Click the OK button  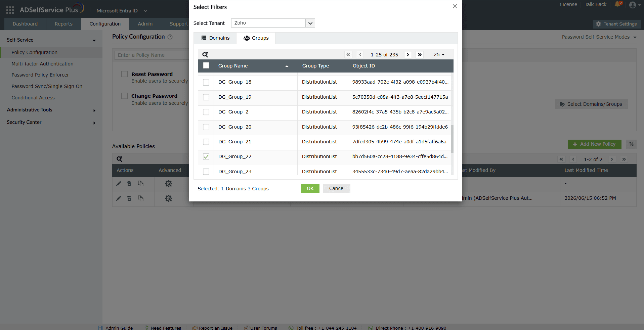(310, 188)
